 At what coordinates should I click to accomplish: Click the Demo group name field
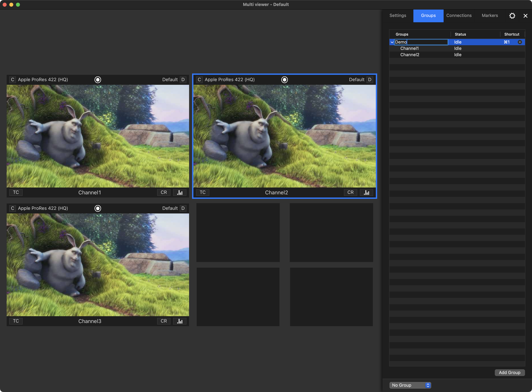pos(421,42)
